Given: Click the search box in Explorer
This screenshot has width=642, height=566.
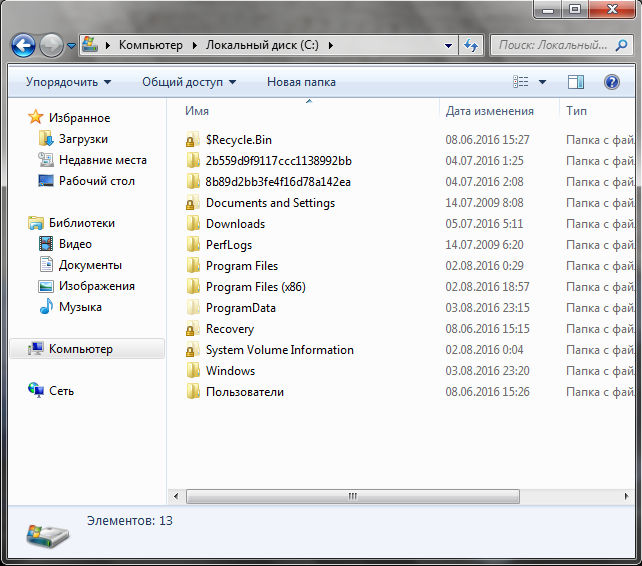Looking at the screenshot, I should coord(553,45).
